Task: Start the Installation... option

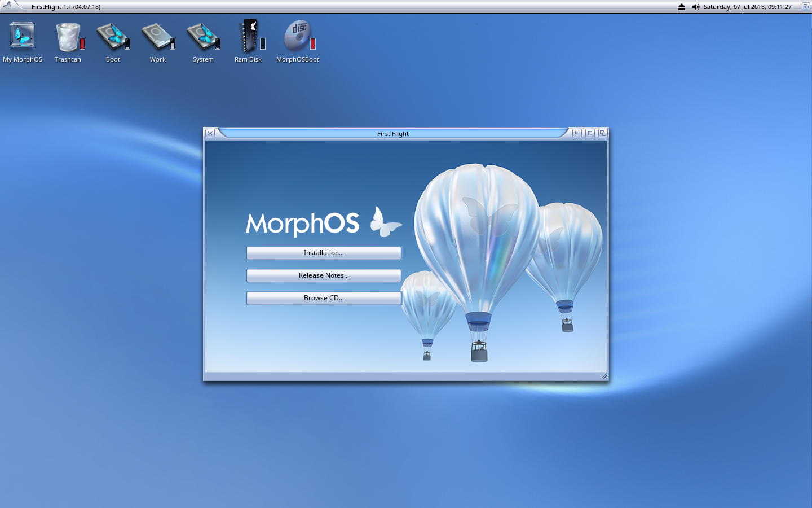Action: pyautogui.click(x=324, y=253)
